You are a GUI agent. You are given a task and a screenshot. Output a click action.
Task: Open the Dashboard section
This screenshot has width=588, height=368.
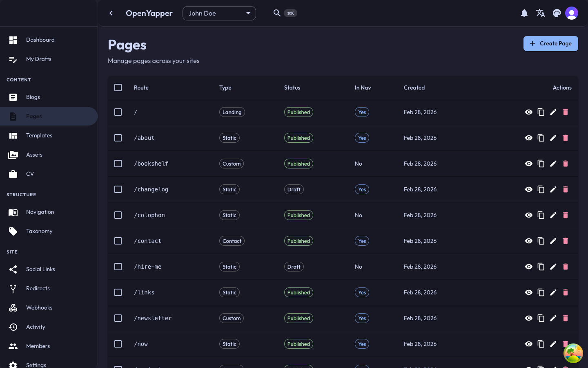pos(40,40)
